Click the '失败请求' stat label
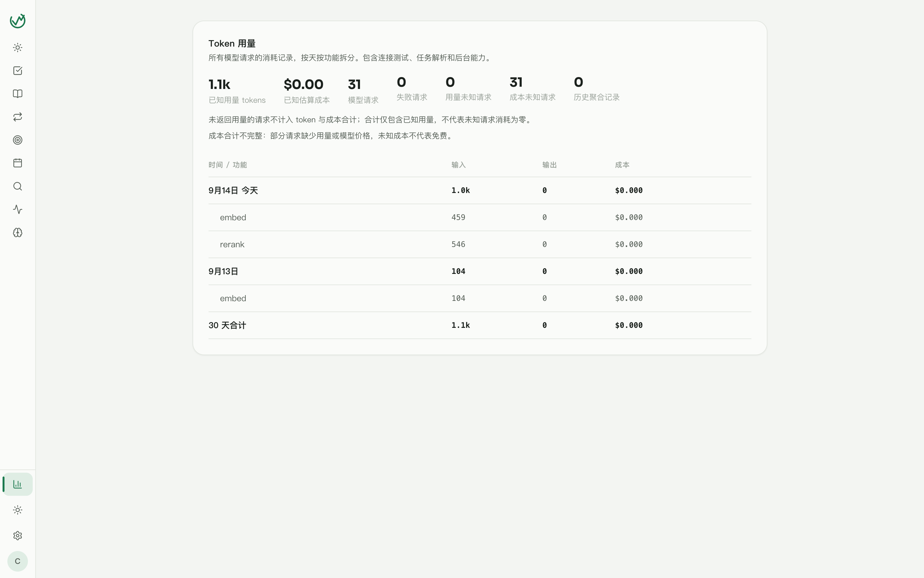Image resolution: width=924 pixels, height=578 pixels. click(x=412, y=97)
